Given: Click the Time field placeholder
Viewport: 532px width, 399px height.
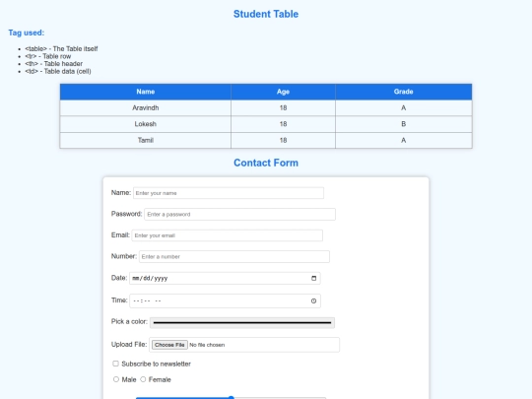Looking at the screenshot, I should click(x=147, y=300).
